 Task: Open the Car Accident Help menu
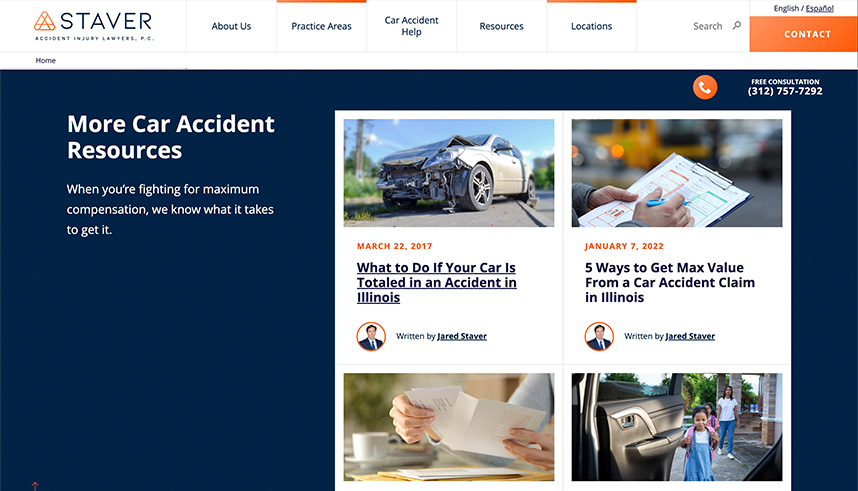click(x=411, y=26)
